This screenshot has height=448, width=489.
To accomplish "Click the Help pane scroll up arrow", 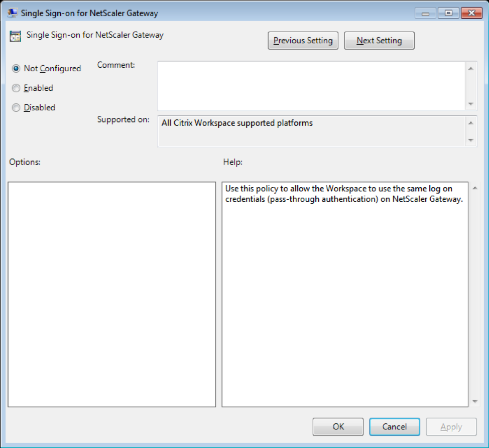I will [x=475, y=188].
